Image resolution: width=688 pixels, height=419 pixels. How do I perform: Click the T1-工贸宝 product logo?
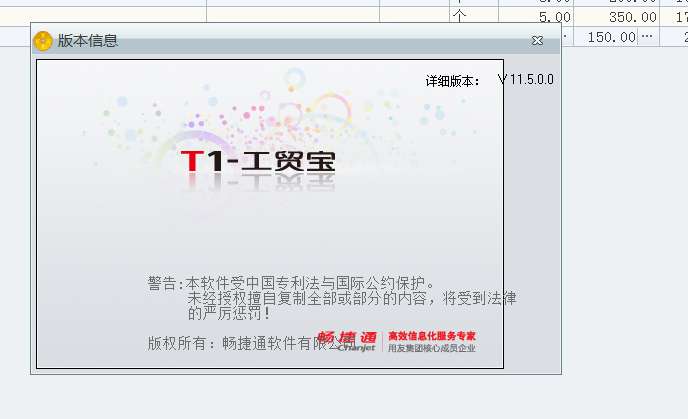(x=258, y=161)
